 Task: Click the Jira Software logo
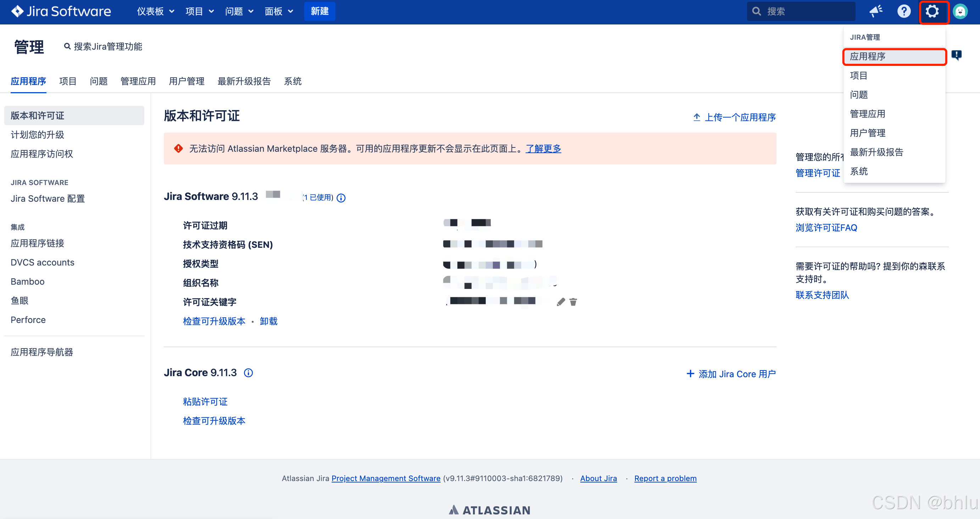coord(61,11)
